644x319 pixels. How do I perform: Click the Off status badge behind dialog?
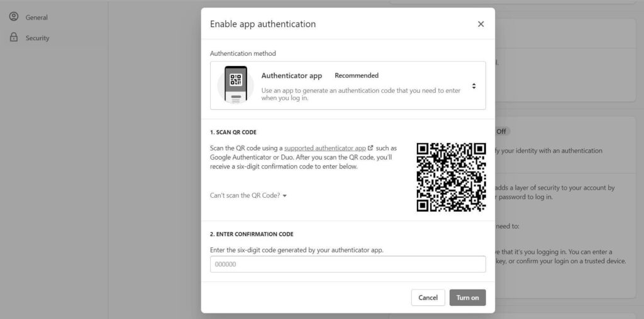click(x=501, y=132)
